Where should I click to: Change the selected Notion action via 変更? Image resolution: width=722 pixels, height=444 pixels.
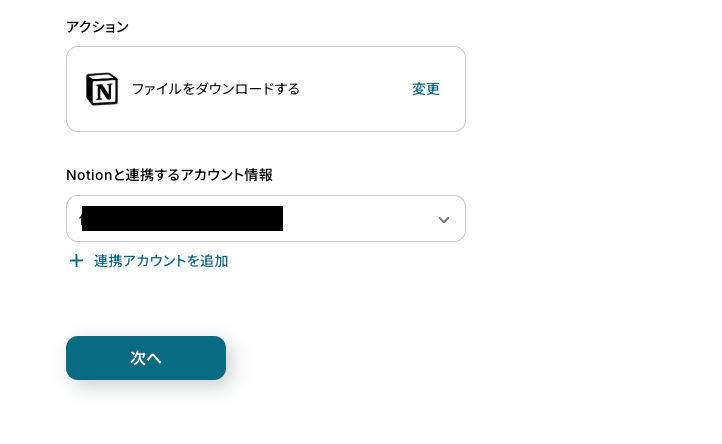[x=426, y=89]
